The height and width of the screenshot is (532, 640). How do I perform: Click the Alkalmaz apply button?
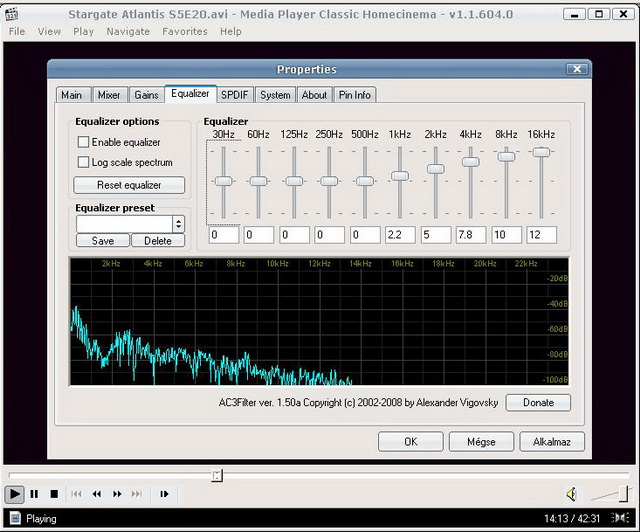(552, 442)
